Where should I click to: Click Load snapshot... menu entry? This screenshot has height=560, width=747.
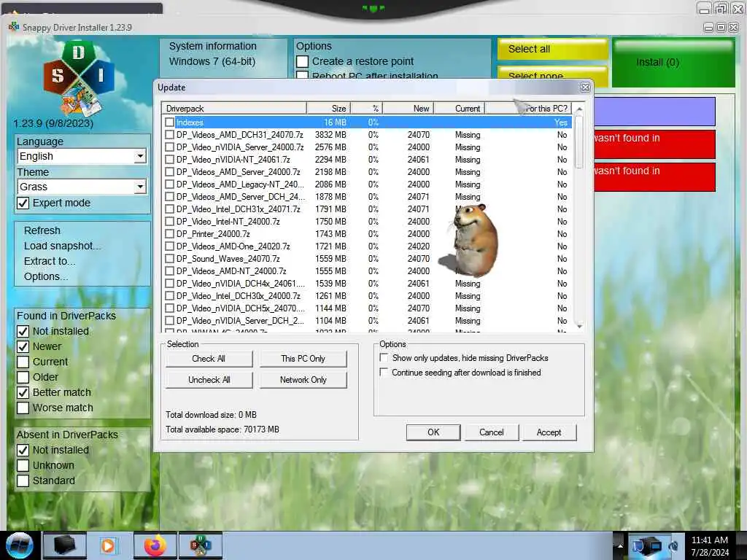[63, 246]
